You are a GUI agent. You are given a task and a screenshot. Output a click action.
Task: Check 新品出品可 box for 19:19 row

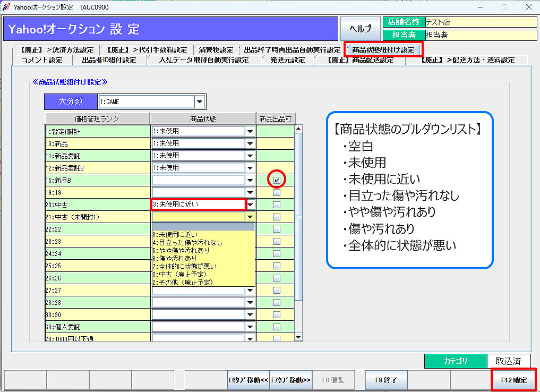point(277,193)
